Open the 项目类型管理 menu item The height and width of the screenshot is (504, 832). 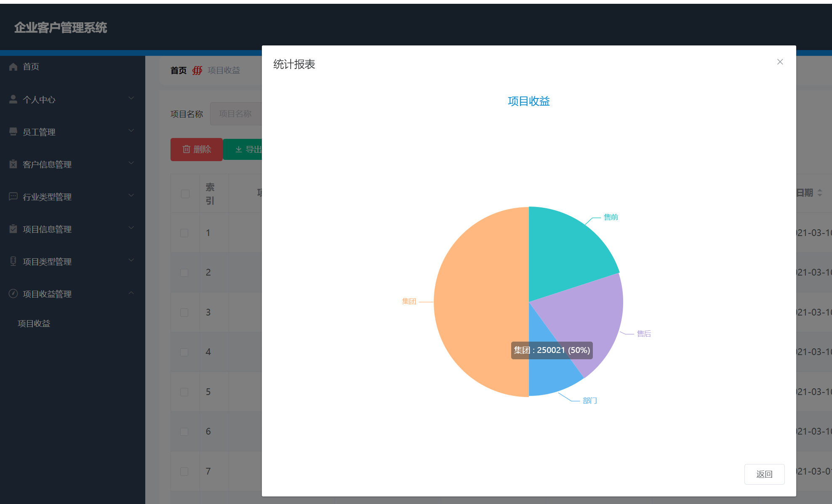pyautogui.click(x=47, y=262)
